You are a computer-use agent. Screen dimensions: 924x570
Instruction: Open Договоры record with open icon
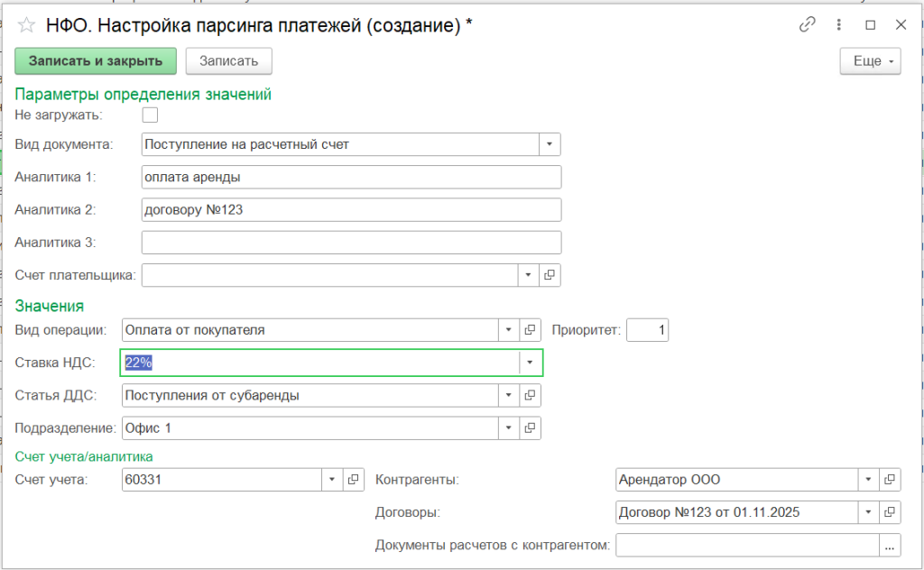click(x=890, y=512)
